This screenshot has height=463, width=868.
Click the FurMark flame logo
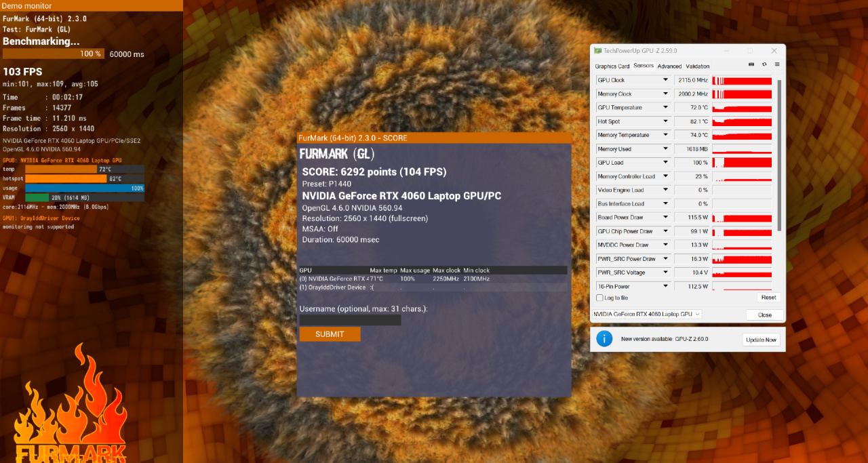point(71,404)
